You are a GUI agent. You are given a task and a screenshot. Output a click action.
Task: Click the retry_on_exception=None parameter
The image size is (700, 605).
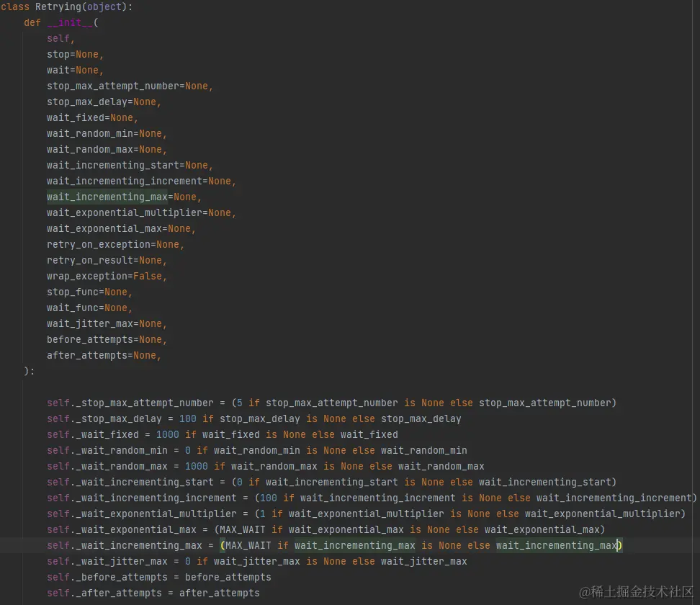coord(116,244)
